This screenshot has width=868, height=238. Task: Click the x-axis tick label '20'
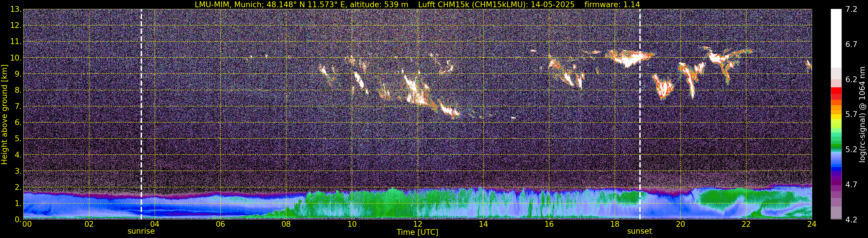680,224
